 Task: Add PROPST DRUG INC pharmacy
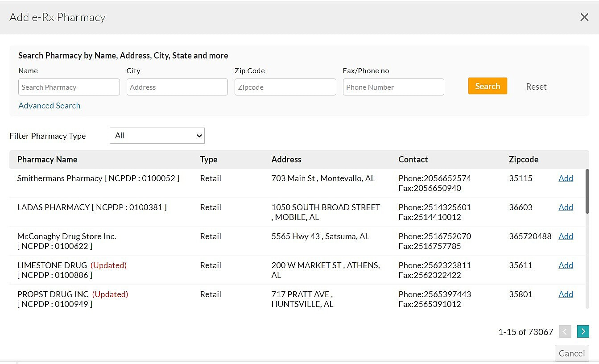(566, 294)
